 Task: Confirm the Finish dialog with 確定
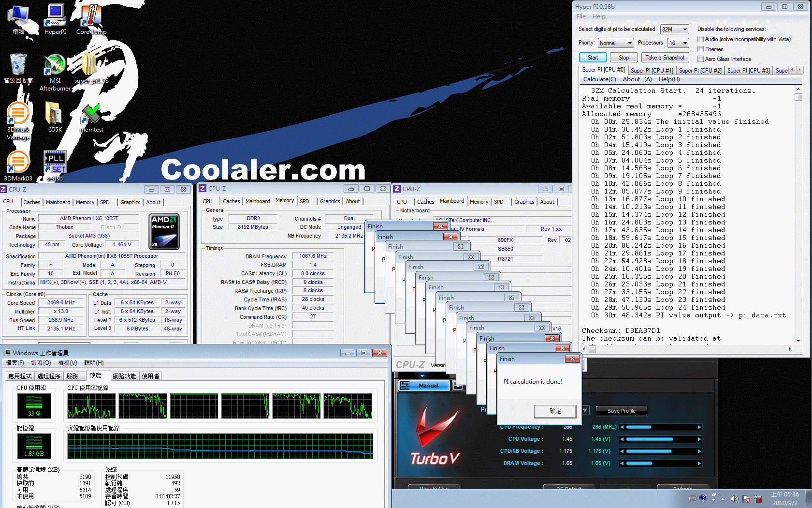pos(555,411)
